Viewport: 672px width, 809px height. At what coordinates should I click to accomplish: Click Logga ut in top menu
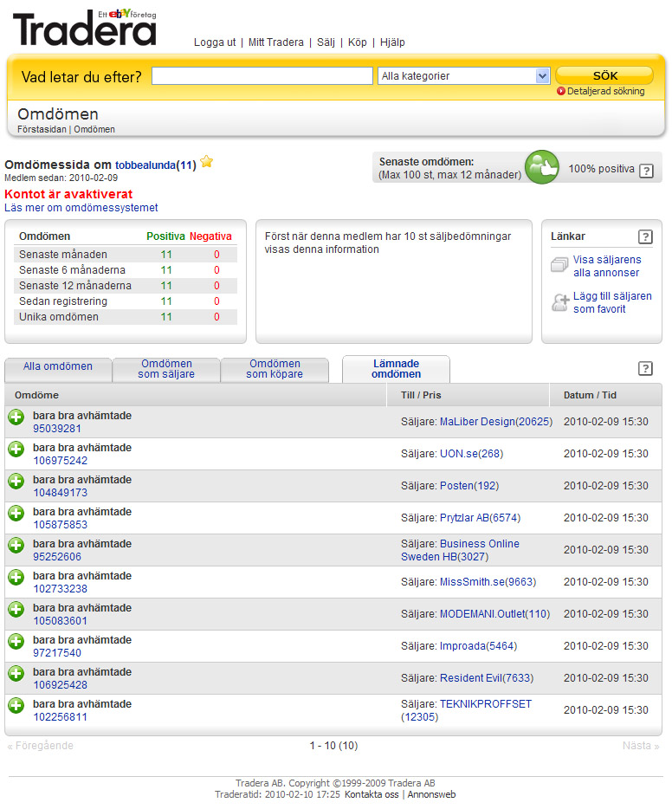pos(215,42)
